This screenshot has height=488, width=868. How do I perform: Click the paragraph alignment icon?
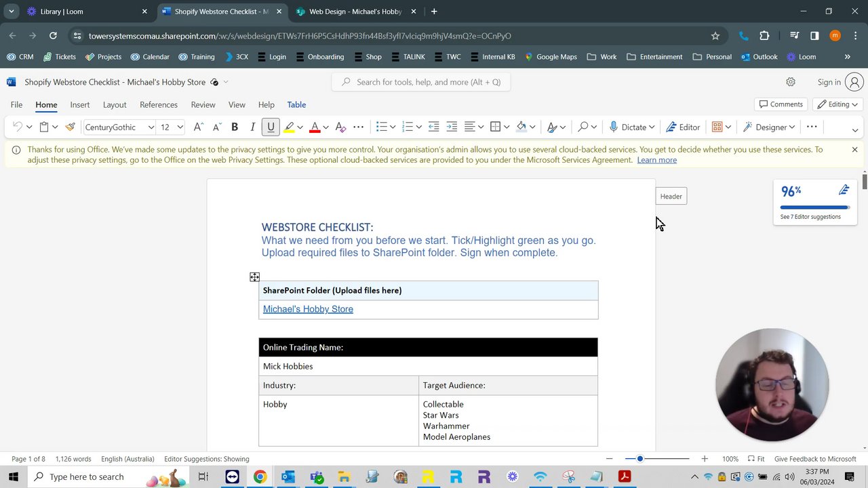click(x=470, y=127)
